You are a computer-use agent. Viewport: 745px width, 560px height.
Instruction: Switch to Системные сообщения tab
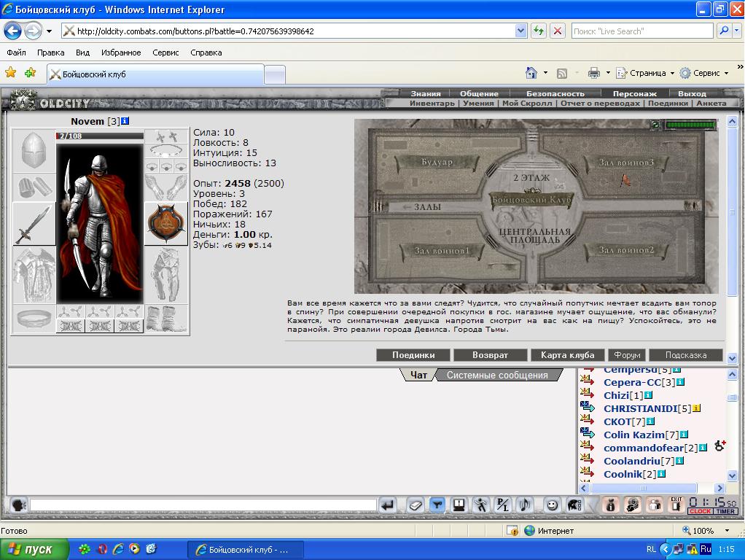[x=497, y=375]
